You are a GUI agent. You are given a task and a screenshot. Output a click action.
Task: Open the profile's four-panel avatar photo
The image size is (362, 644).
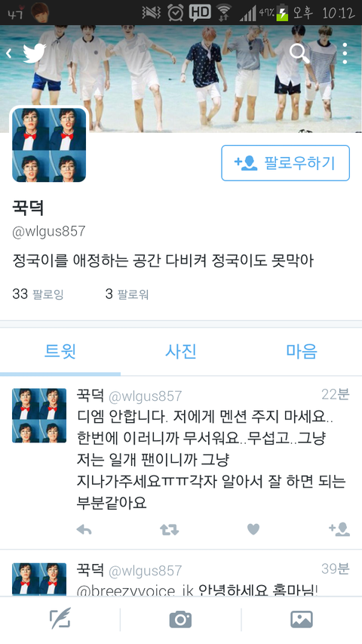point(49,145)
